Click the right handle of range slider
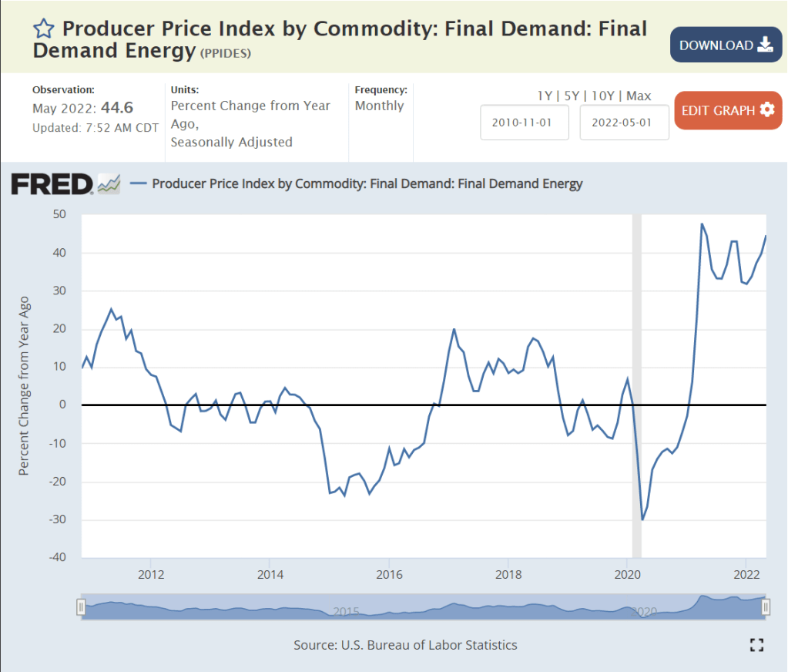The width and height of the screenshot is (788, 672). click(x=766, y=607)
